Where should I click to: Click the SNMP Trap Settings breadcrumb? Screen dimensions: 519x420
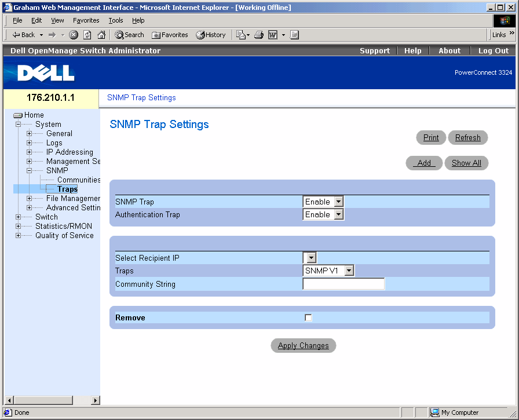tap(141, 98)
